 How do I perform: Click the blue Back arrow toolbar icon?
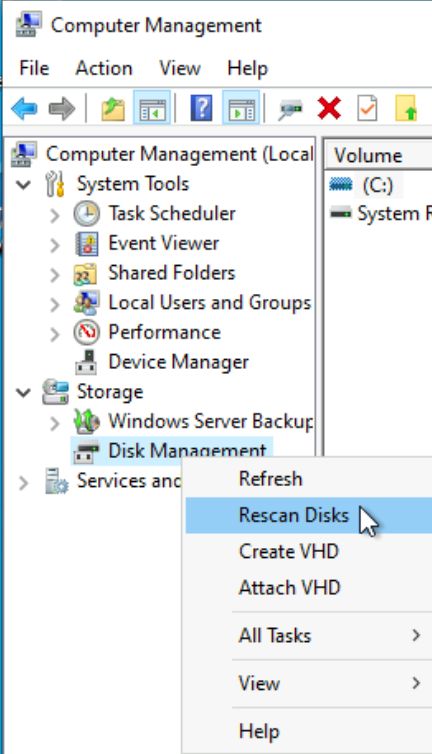click(x=24, y=108)
